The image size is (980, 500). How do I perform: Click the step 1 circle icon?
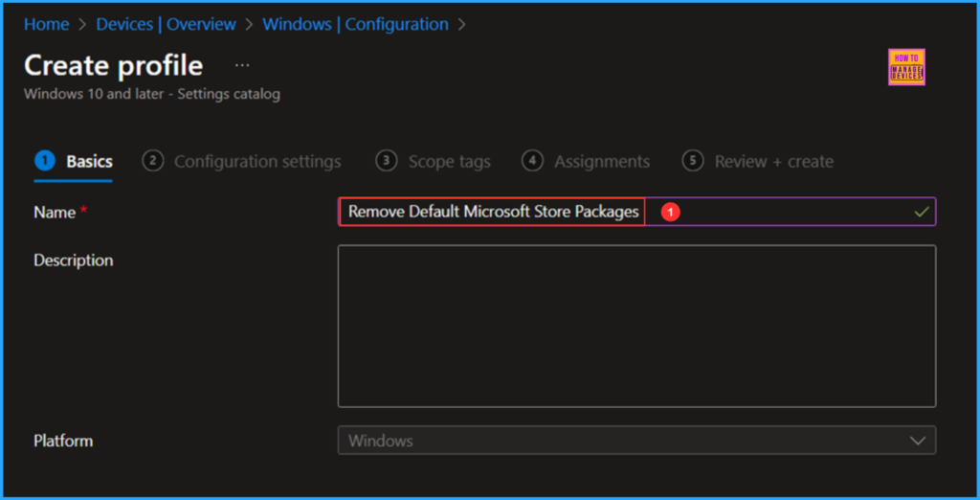[44, 161]
